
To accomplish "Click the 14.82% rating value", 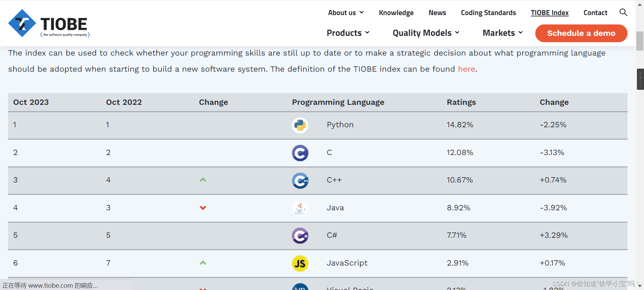I will pos(460,125).
